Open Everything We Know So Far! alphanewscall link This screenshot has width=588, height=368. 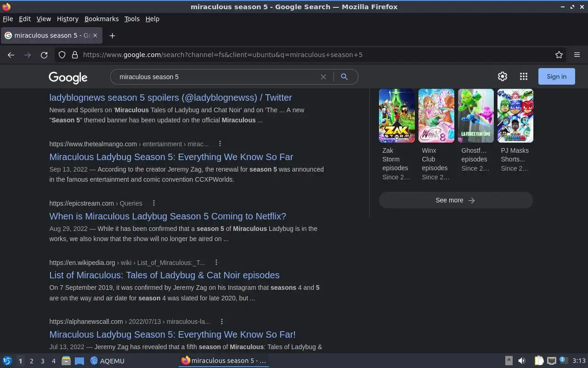(172, 334)
